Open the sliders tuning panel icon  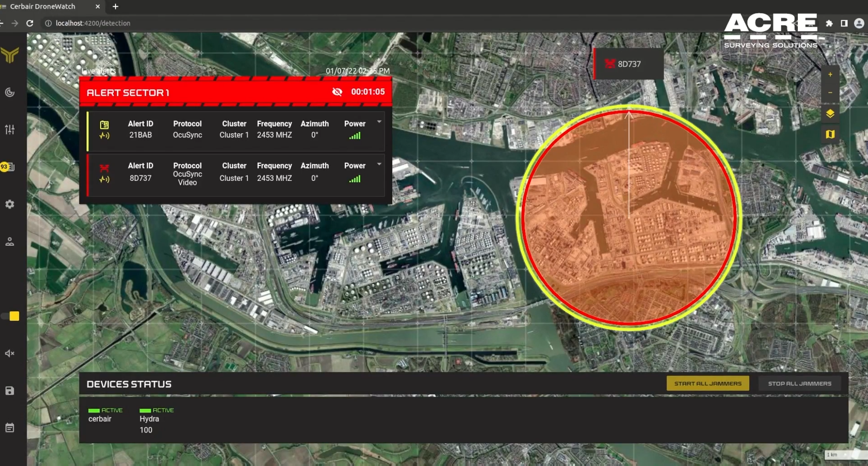[x=10, y=130]
